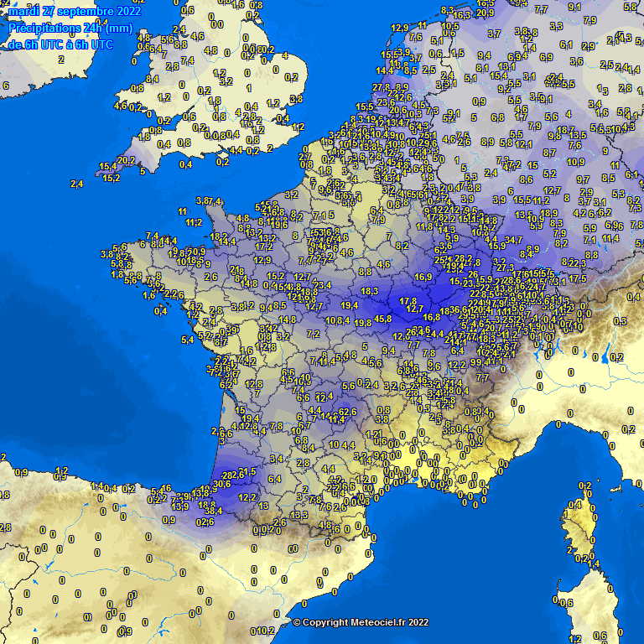Click the 30,6 mm reading in southwest France

221,484
